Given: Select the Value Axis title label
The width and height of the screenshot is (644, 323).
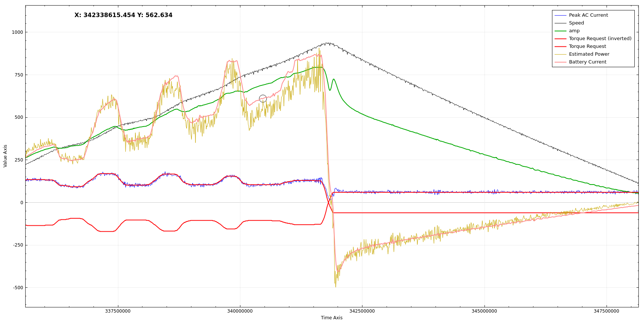Looking at the screenshot, I should (5, 156).
